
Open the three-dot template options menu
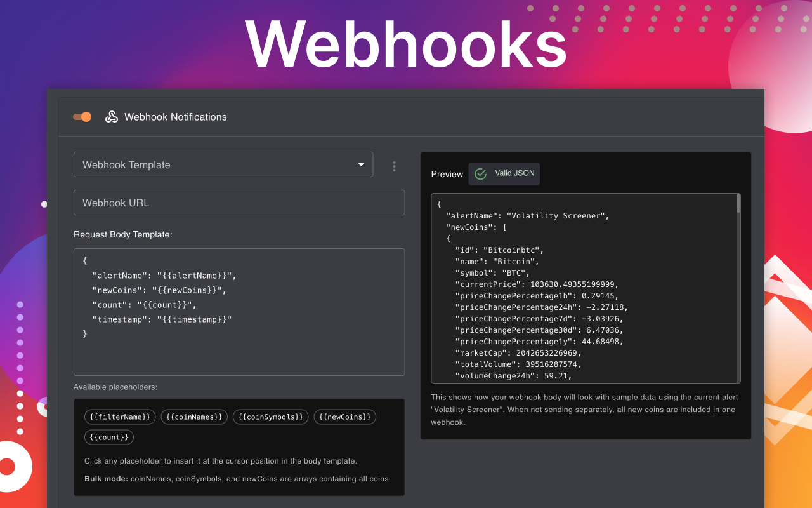click(x=394, y=166)
